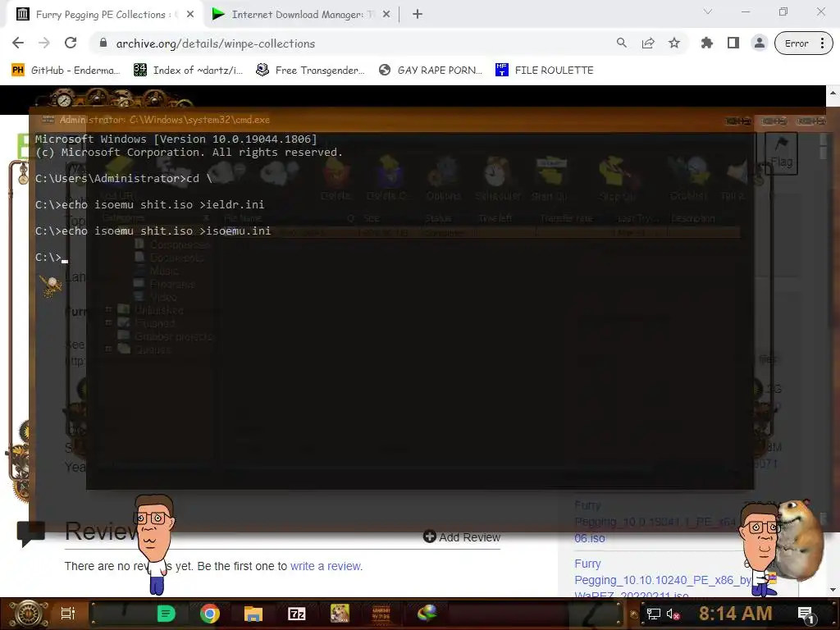Click Start Queue in IDM toolbar
Image resolution: width=840 pixels, height=630 pixels.
[x=550, y=179]
